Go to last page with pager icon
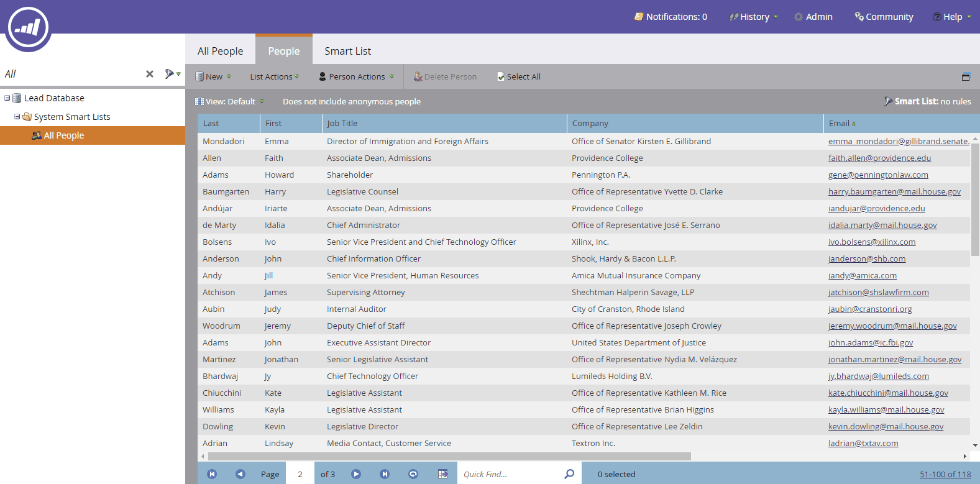The height and width of the screenshot is (484, 980). 385,474
